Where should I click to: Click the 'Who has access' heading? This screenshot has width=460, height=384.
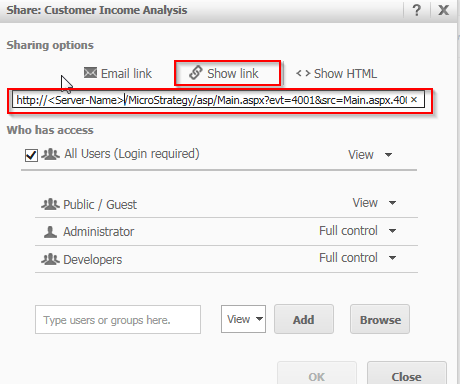click(x=50, y=130)
